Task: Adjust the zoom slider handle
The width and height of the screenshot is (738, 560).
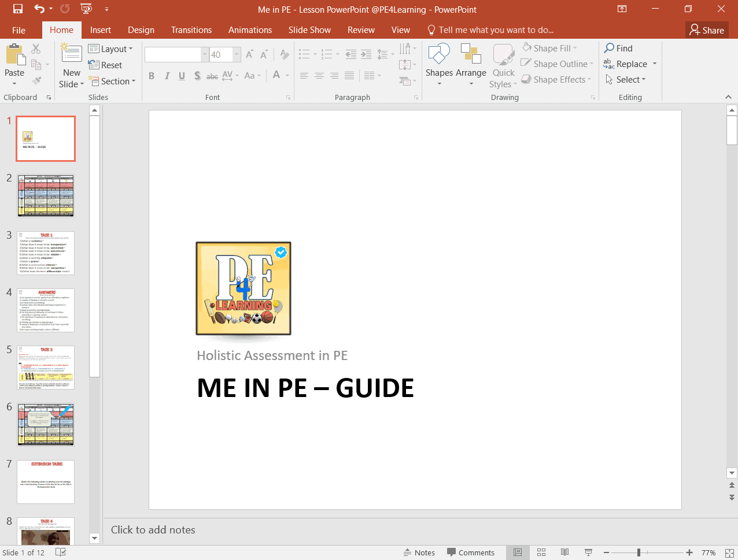Action: click(x=639, y=552)
